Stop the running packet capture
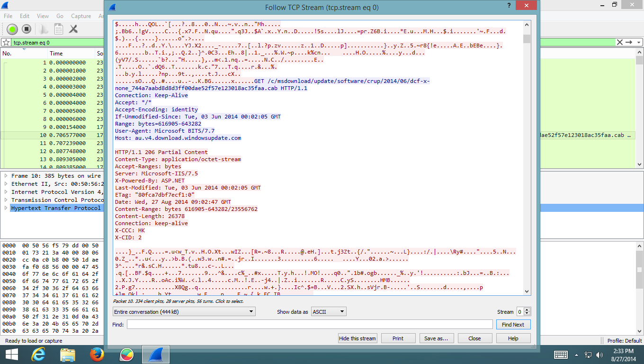Screen dimensions: 644x364 [x=27, y=29]
